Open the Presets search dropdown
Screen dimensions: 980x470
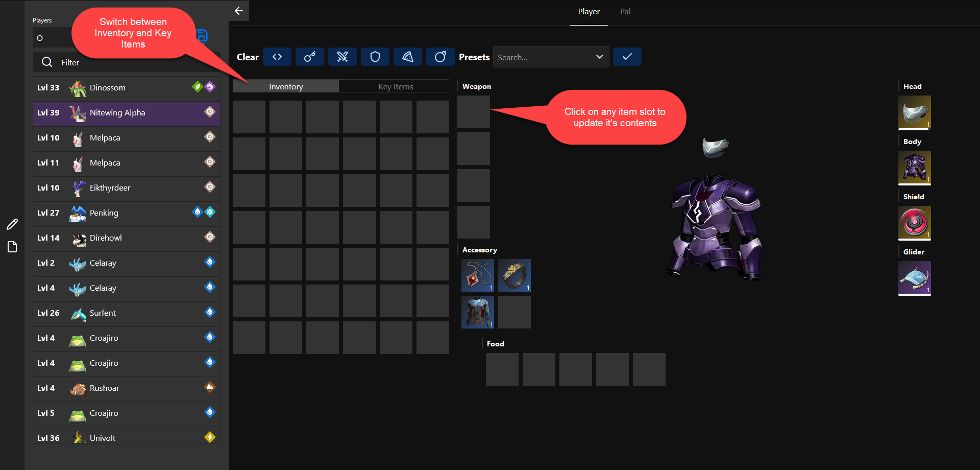pyautogui.click(x=551, y=57)
